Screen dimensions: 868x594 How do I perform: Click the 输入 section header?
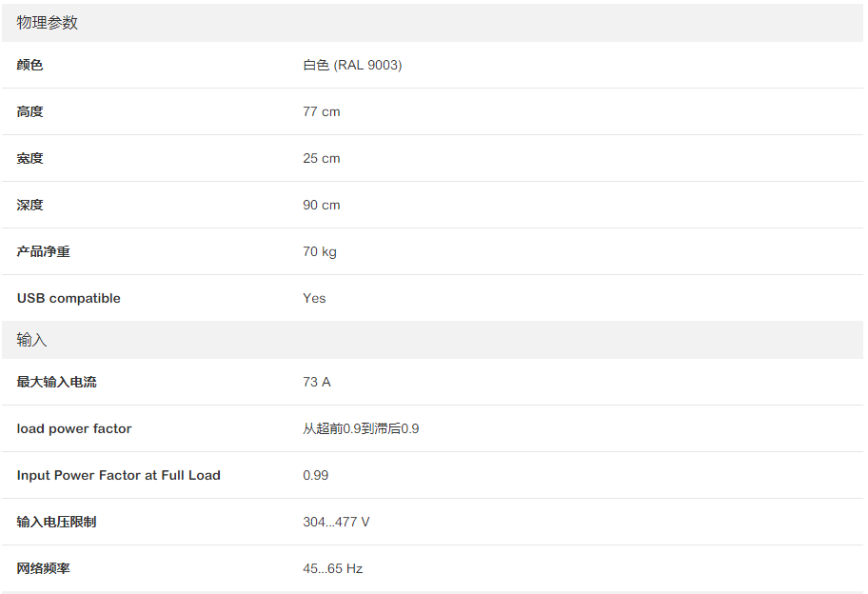(x=31, y=340)
